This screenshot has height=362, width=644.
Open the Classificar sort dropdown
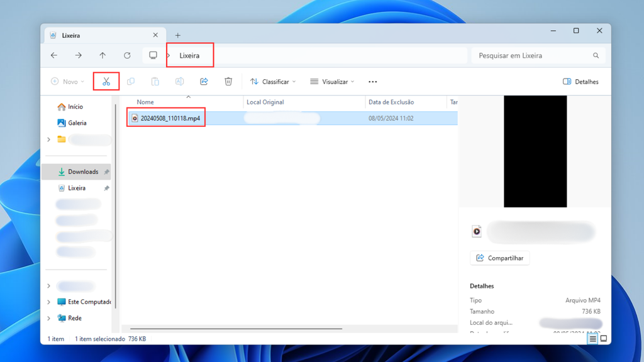point(273,82)
